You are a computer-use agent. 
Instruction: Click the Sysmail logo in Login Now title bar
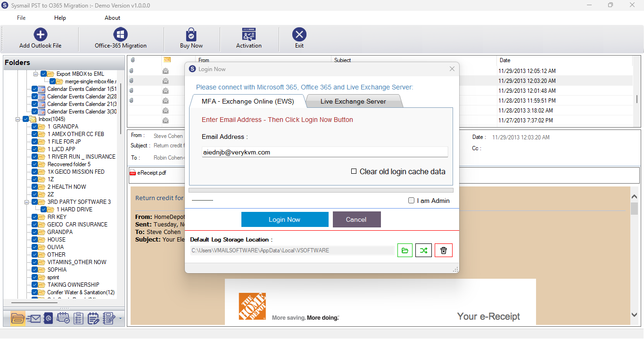(192, 69)
